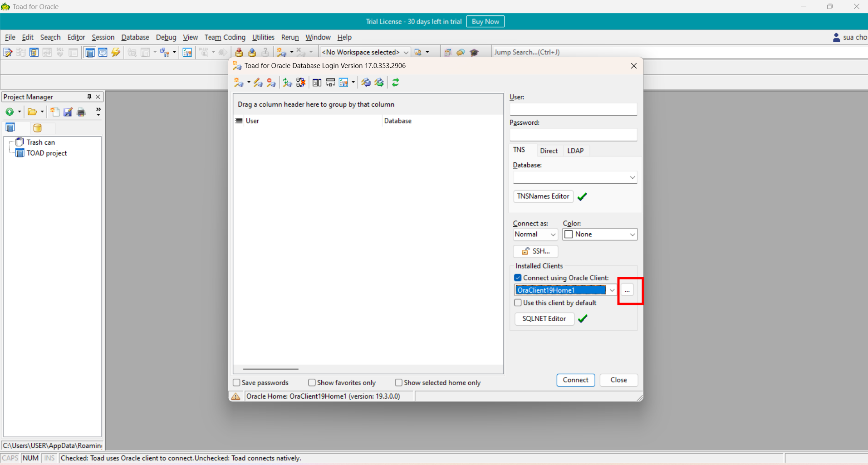
Task: Switch to the LDAP tab
Action: (x=575, y=151)
